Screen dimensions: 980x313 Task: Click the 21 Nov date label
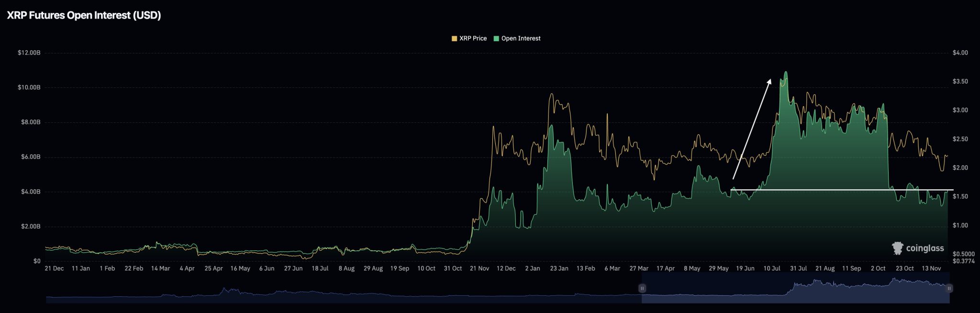pos(479,269)
